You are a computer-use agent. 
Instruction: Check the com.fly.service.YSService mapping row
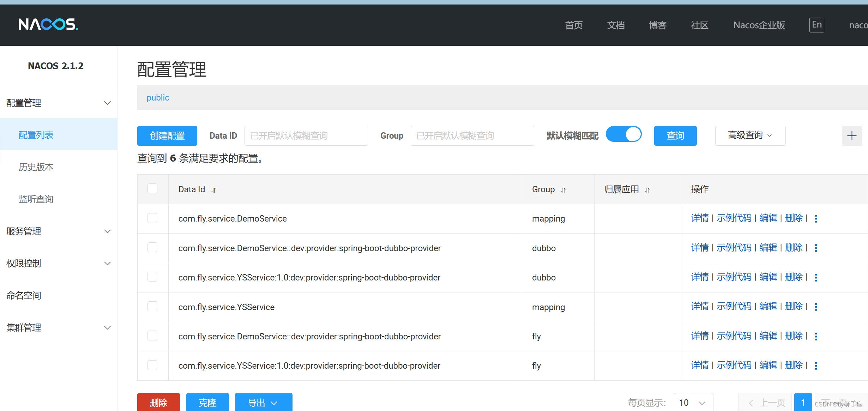[x=152, y=306]
